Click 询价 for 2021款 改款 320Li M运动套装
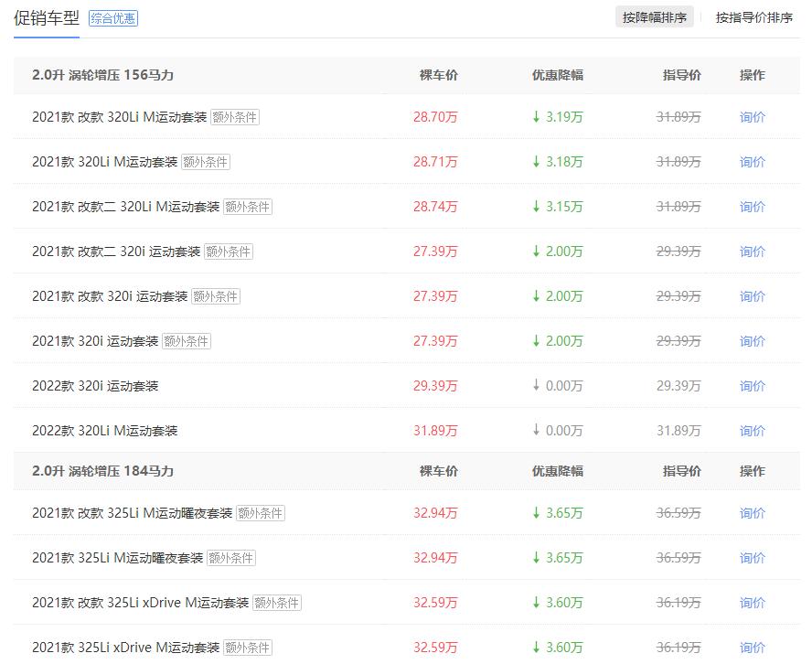The width and height of the screenshot is (812, 664). [752, 117]
